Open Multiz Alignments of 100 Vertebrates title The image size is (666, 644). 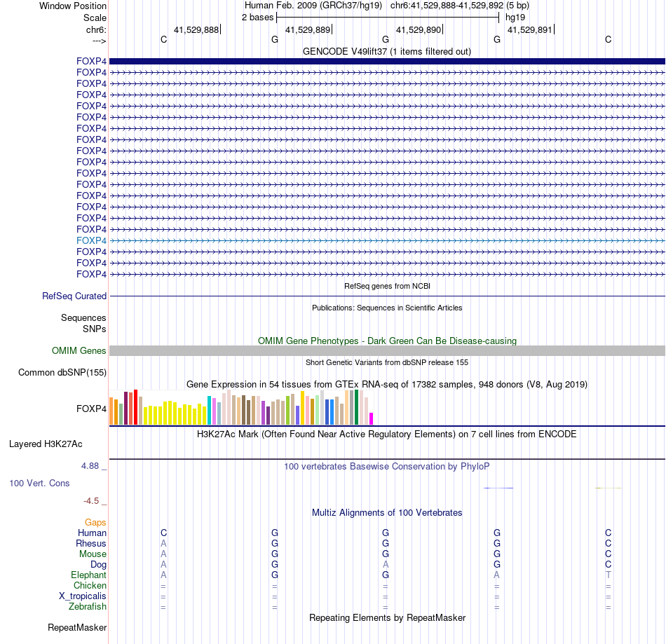pyautogui.click(x=387, y=512)
